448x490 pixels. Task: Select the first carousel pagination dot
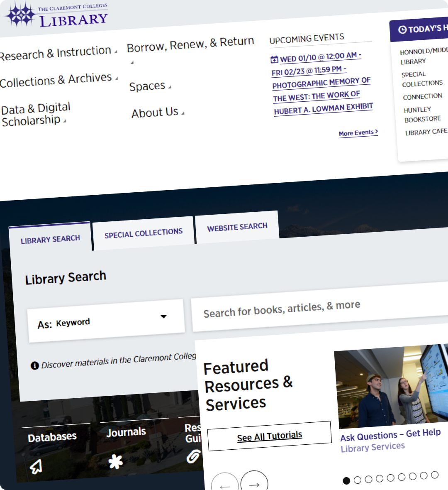pyautogui.click(x=346, y=480)
